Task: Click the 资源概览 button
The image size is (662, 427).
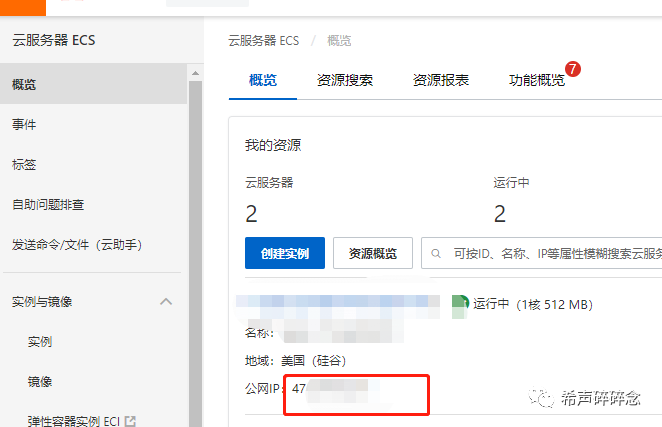Action: click(x=373, y=253)
